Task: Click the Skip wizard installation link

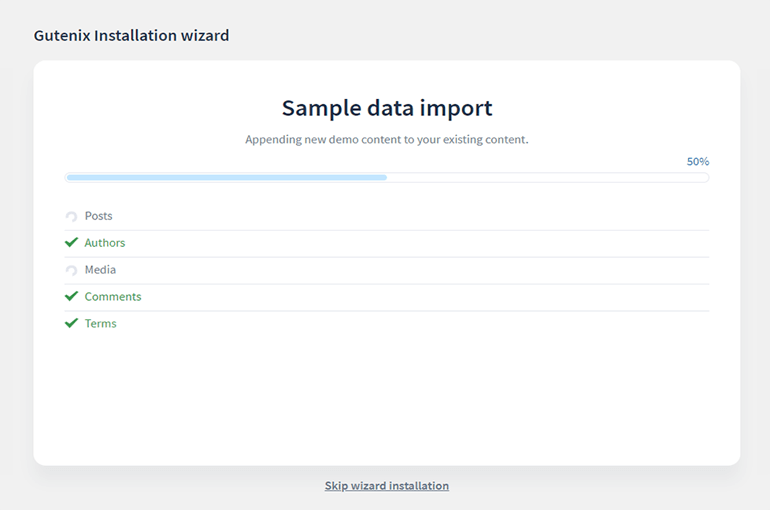Action: click(x=386, y=486)
